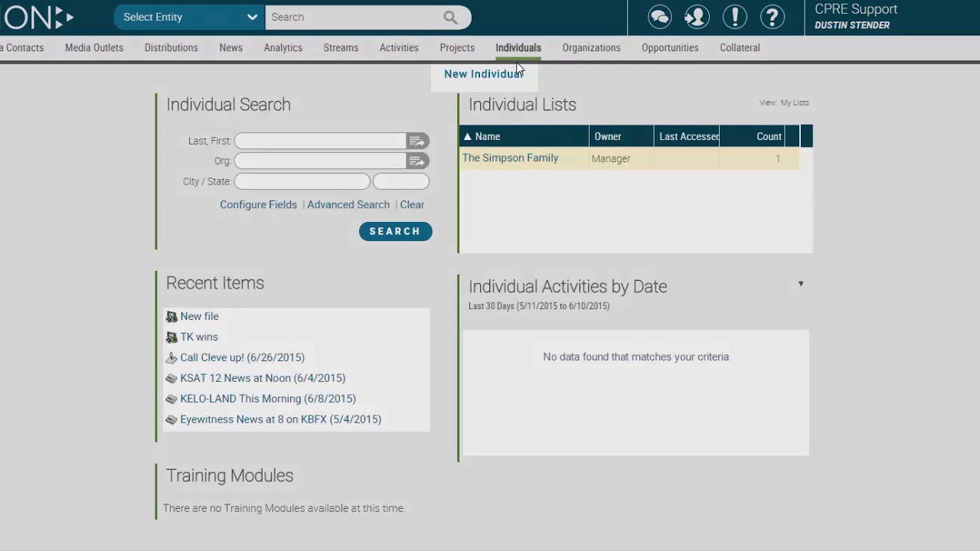
Task: Open the help question mark icon
Action: coord(773,17)
